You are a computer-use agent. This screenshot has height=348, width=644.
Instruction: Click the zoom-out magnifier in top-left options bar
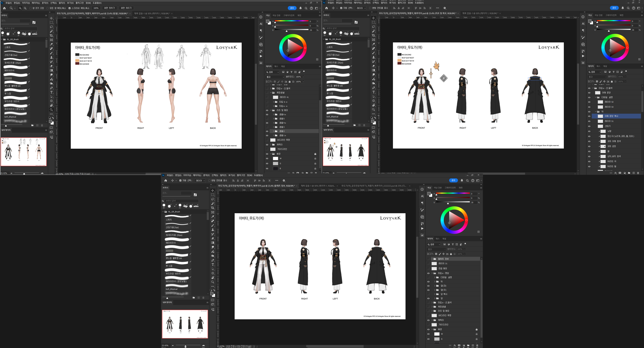click(x=25, y=8)
